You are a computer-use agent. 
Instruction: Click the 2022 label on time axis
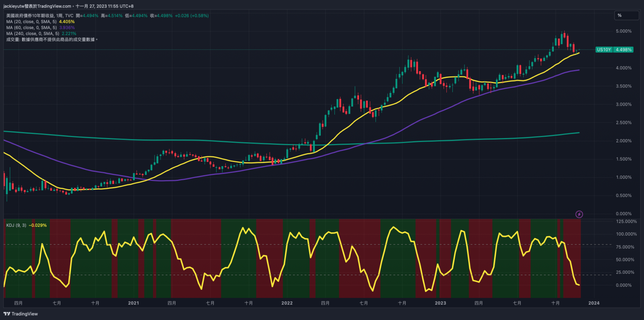pyautogui.click(x=287, y=303)
